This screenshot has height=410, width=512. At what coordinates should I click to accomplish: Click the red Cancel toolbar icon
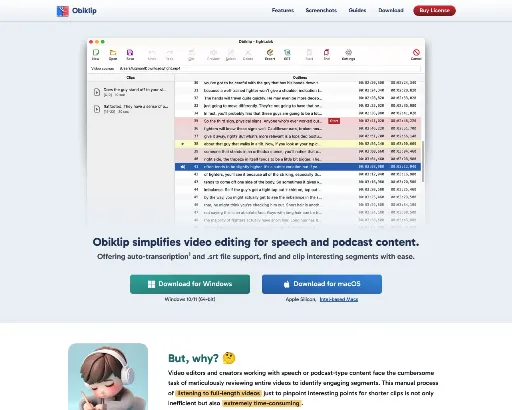tap(416, 52)
